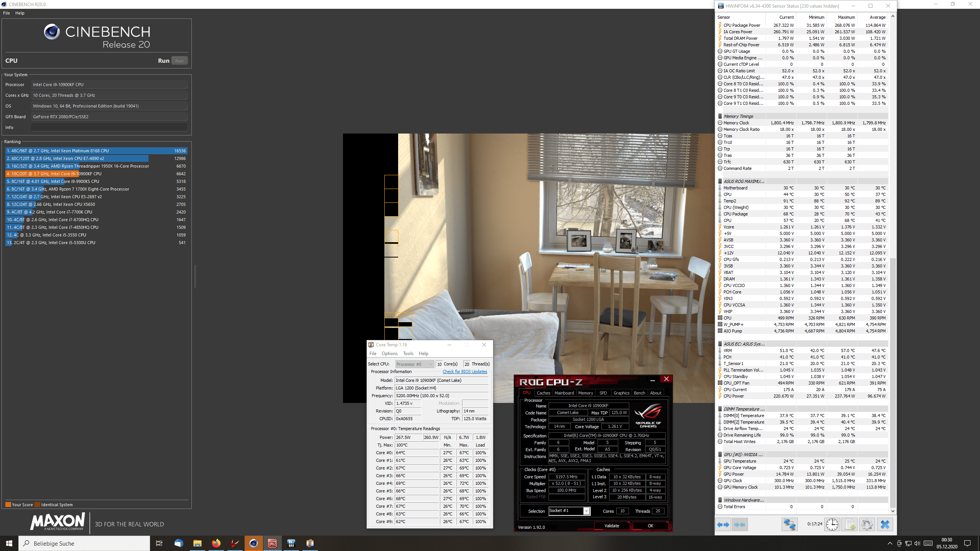Switch to ROG CPU-Z taskbar icon
The image size is (980, 551).
click(272, 543)
